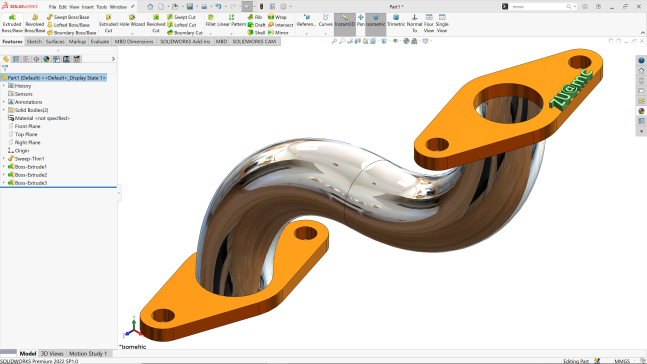Click the command search box
This screenshot has height=364, width=647.
539,7
